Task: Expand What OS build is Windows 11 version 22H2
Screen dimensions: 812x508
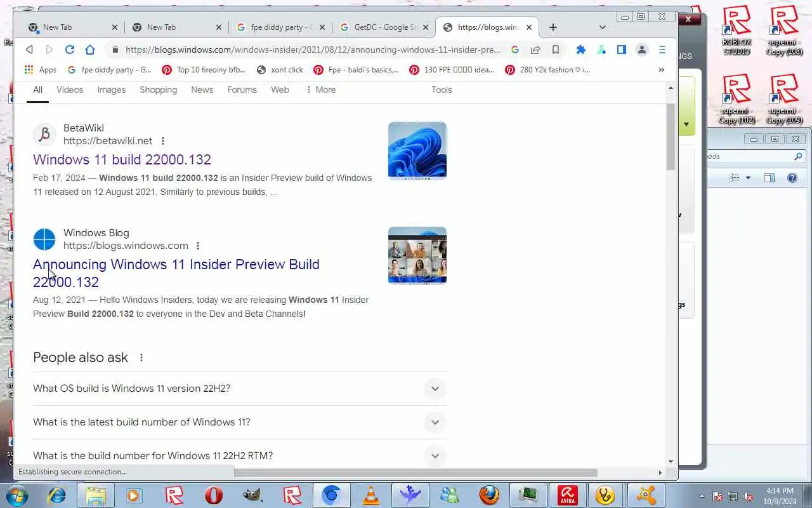Action: tap(240, 389)
